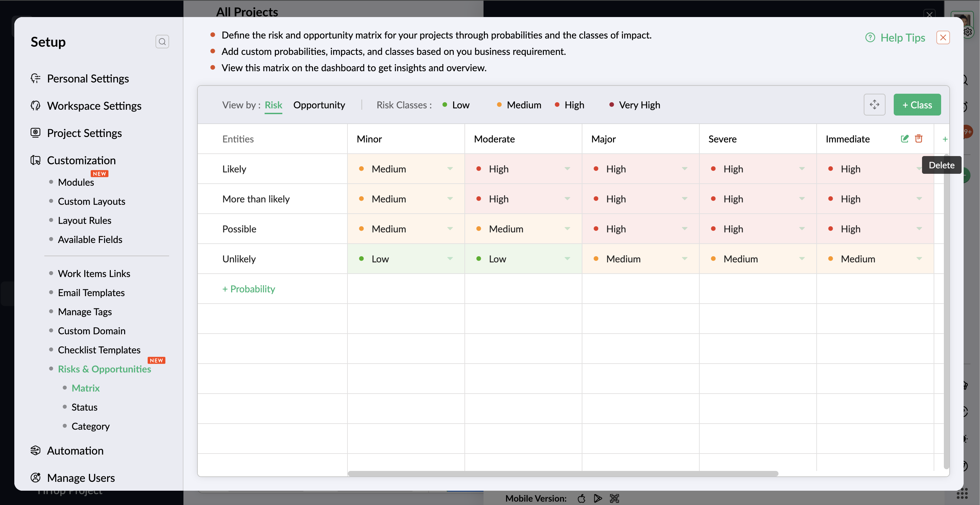Open Automation section icon
Viewport: 980px width, 505px height.
click(x=35, y=450)
